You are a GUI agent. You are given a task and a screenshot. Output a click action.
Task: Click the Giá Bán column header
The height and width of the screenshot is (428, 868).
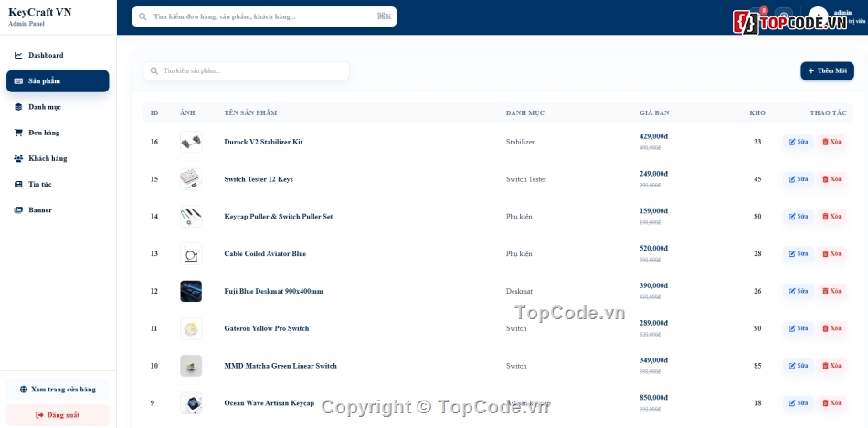(x=654, y=113)
